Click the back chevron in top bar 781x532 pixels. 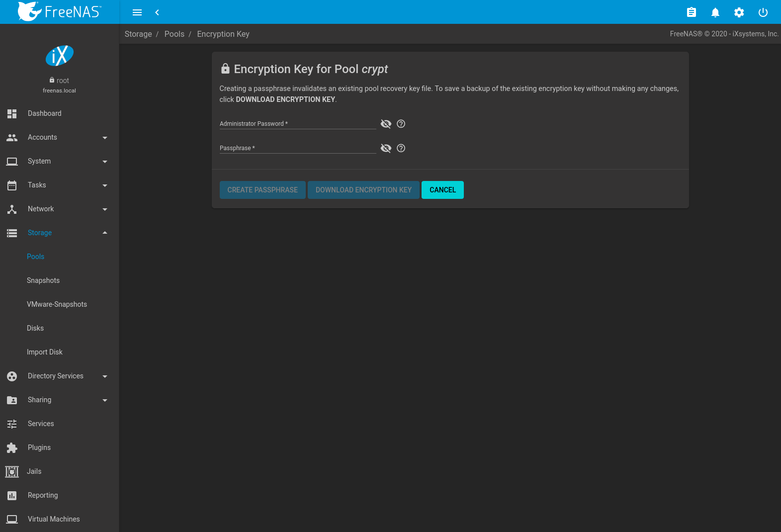157,12
